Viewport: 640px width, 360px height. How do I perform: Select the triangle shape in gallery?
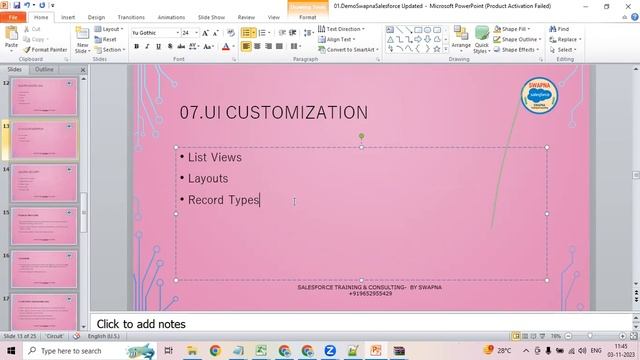coord(390,40)
